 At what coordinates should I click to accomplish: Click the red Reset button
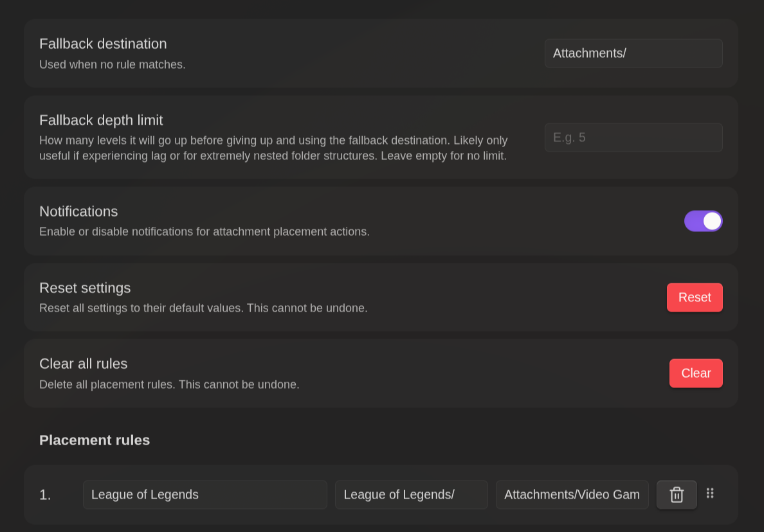[695, 297]
